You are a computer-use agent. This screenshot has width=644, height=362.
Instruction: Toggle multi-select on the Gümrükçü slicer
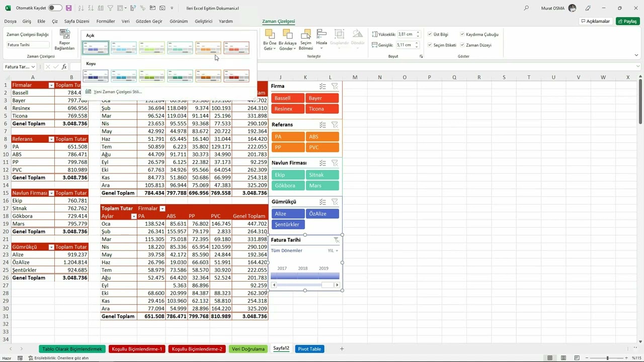[x=323, y=202]
